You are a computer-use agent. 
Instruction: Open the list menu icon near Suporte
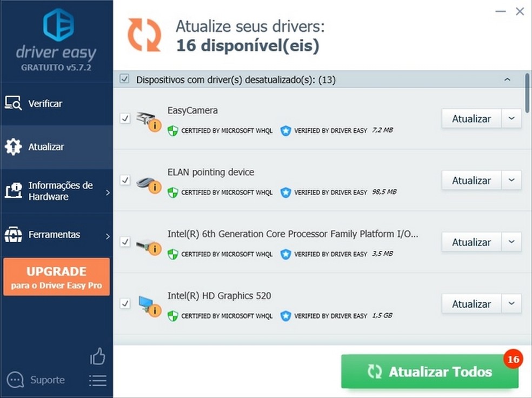point(98,381)
